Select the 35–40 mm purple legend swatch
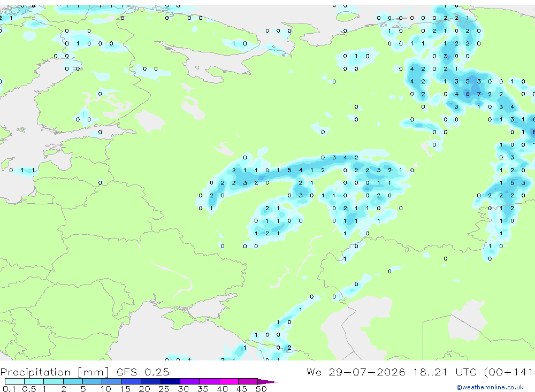535x392 pixels. [209, 381]
